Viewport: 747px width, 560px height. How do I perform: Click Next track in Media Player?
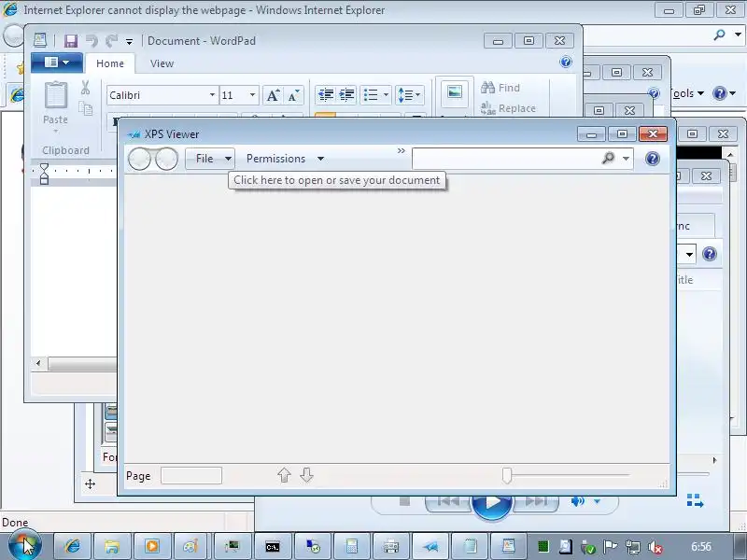536,501
